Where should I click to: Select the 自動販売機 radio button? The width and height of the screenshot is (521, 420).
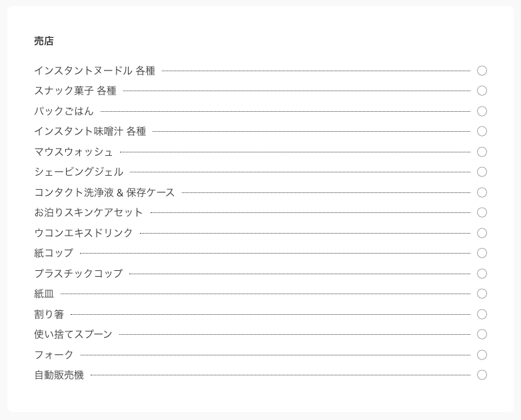pyautogui.click(x=482, y=375)
